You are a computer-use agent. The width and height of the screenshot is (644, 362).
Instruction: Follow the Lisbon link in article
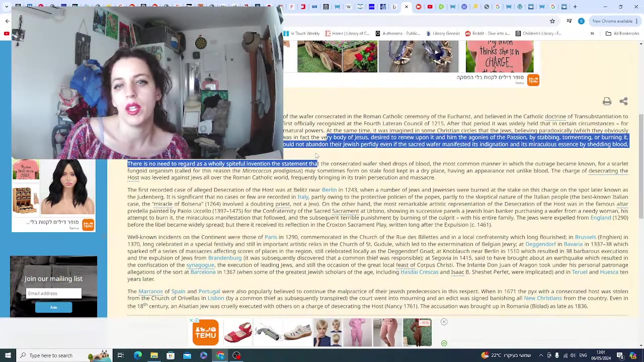click(216, 298)
